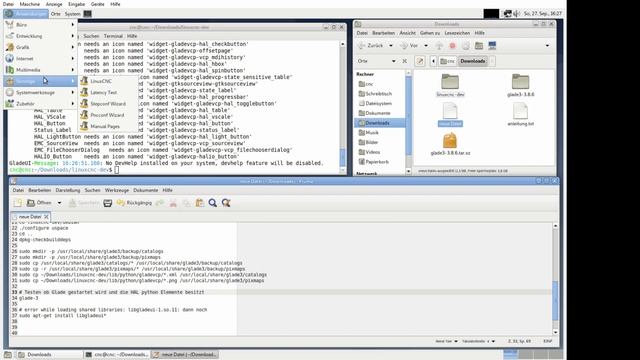This screenshot has height=360, width=640.
Task: Select the linuxcnc-dev folder icon
Action: (450, 82)
